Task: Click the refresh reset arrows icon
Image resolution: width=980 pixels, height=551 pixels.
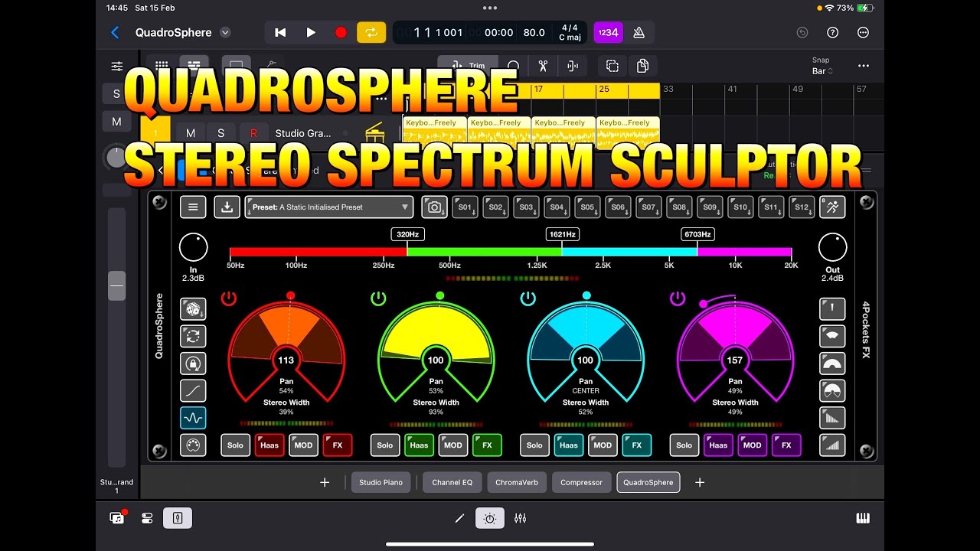Action: pyautogui.click(x=193, y=336)
